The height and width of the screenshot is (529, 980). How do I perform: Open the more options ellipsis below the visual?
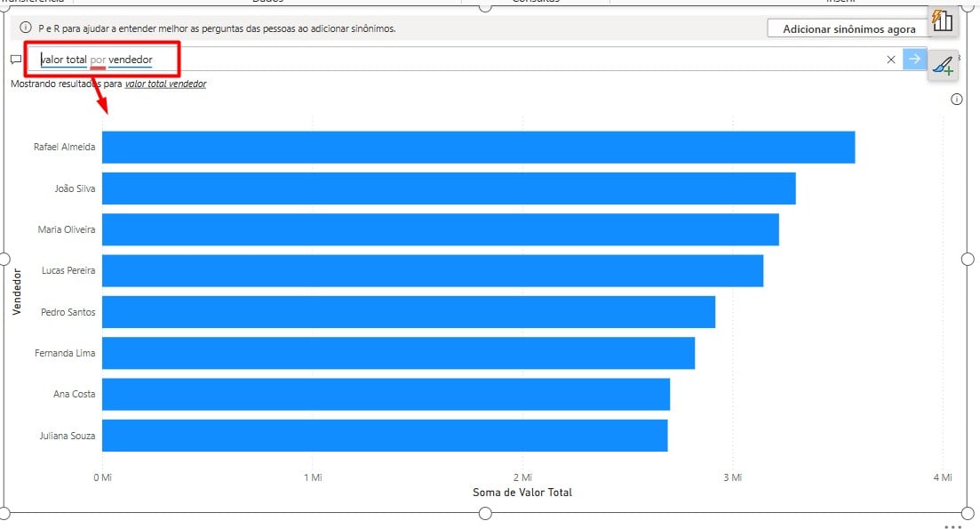pyautogui.click(x=952, y=526)
